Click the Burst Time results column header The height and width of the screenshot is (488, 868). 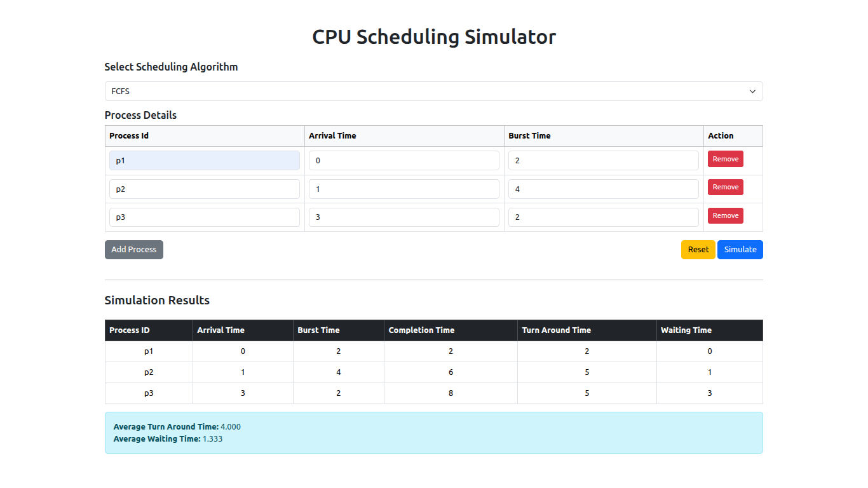click(x=338, y=330)
